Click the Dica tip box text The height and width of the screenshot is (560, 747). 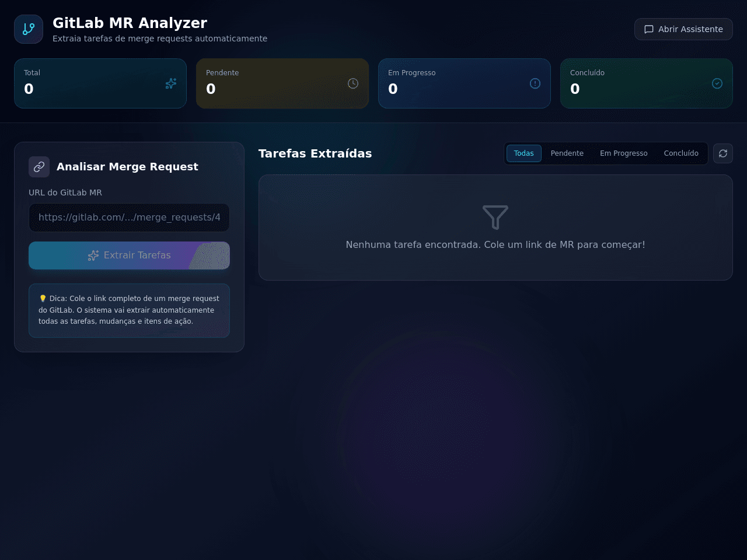[129, 310]
